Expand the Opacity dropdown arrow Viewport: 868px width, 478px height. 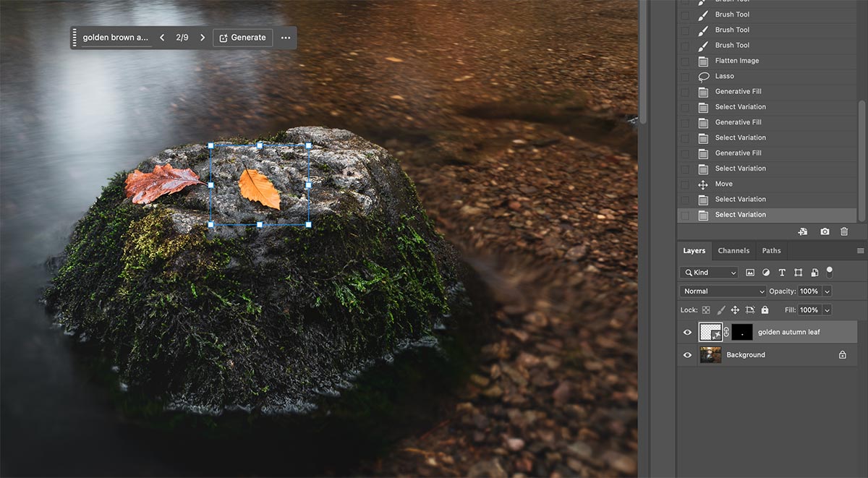point(827,291)
